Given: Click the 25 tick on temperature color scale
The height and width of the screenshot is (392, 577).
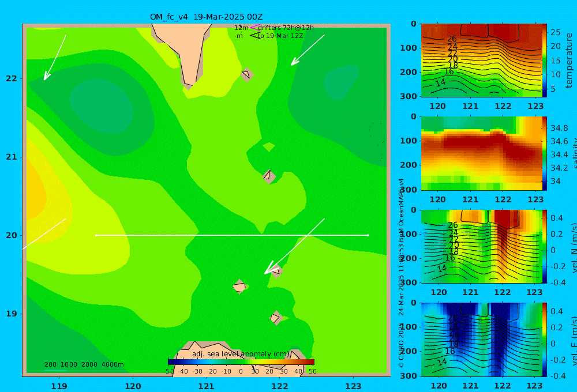Looking at the screenshot, I should click(x=556, y=32).
